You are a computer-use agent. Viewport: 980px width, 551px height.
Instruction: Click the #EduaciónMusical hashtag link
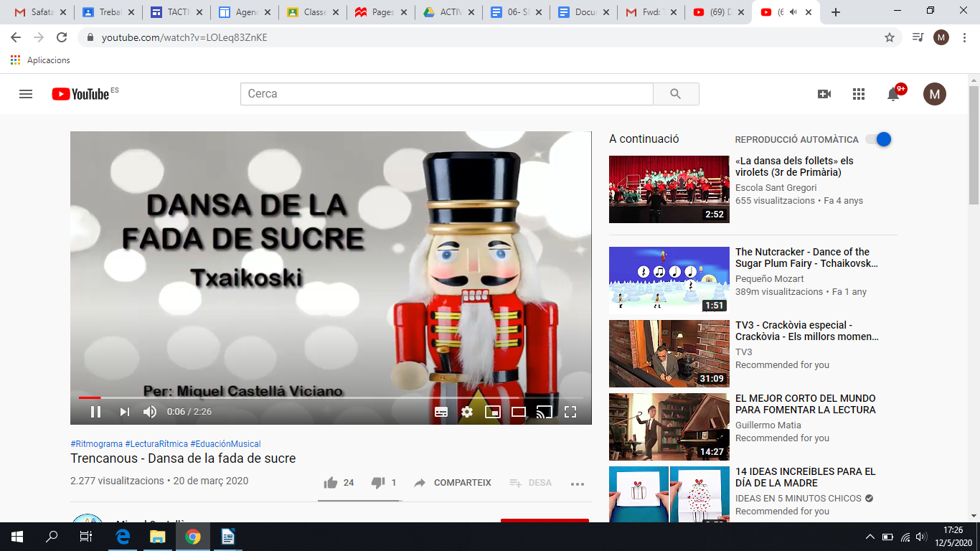click(225, 444)
